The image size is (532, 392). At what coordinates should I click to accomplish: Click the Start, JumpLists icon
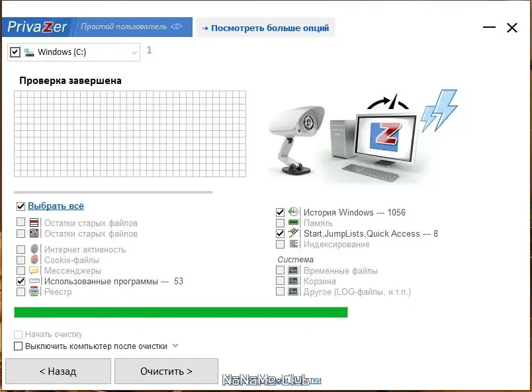(x=293, y=233)
